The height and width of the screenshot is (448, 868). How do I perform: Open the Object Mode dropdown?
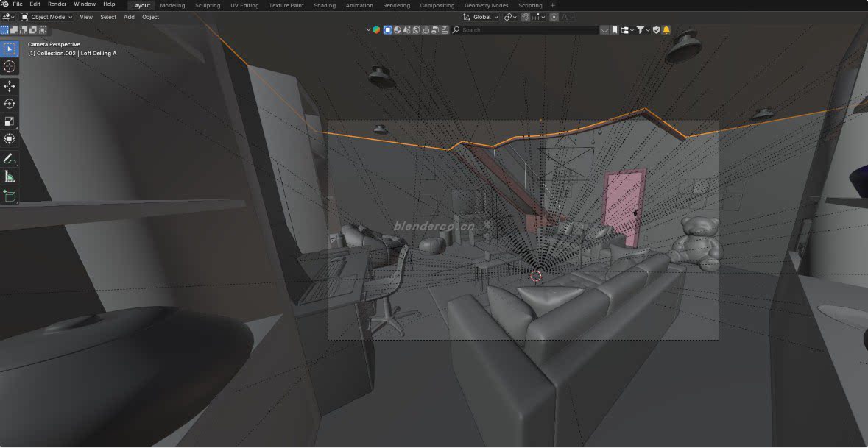[x=47, y=17]
